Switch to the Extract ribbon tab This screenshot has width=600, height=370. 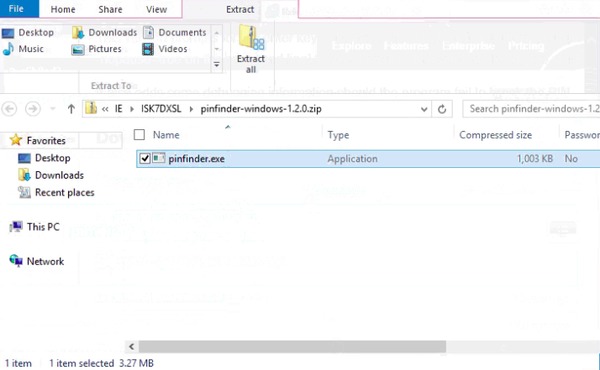[x=240, y=9]
